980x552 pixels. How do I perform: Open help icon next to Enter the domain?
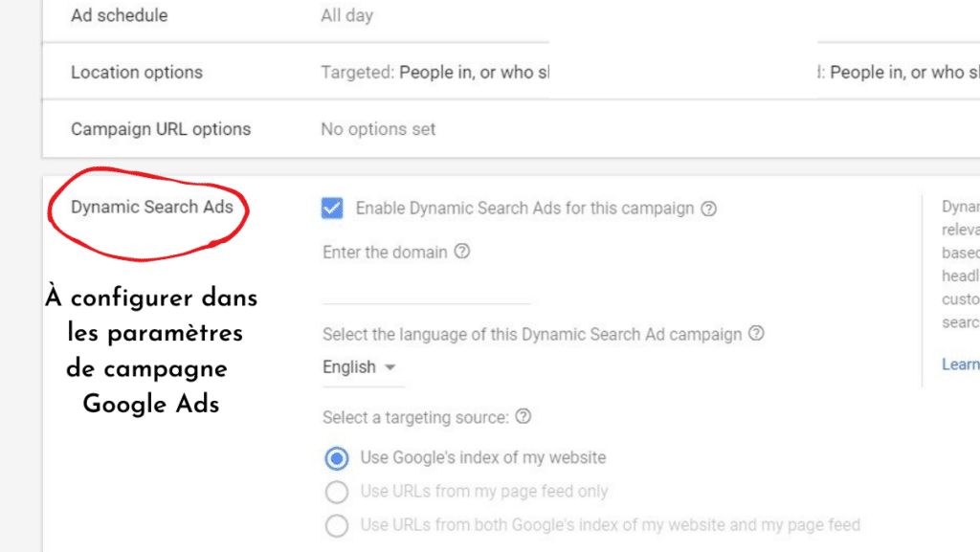point(462,252)
